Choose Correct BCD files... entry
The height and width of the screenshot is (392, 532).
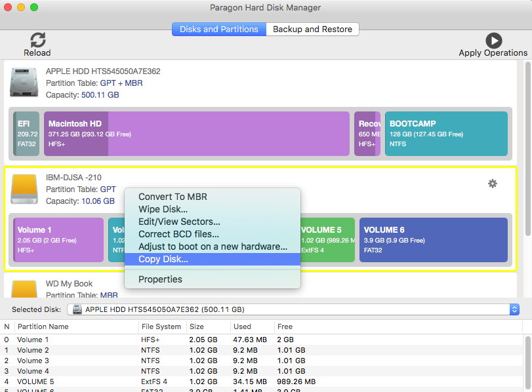click(x=213, y=234)
